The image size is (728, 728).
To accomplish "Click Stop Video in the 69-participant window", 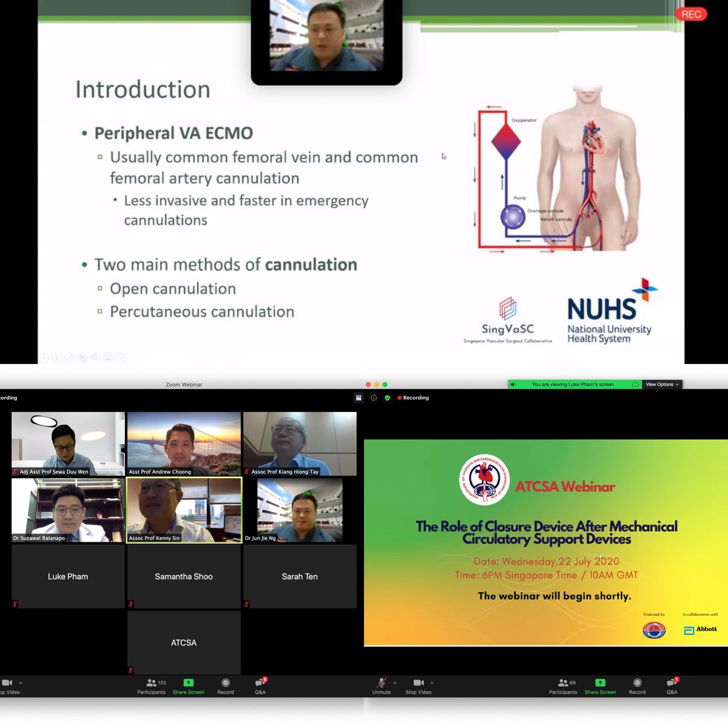I will [x=419, y=686].
